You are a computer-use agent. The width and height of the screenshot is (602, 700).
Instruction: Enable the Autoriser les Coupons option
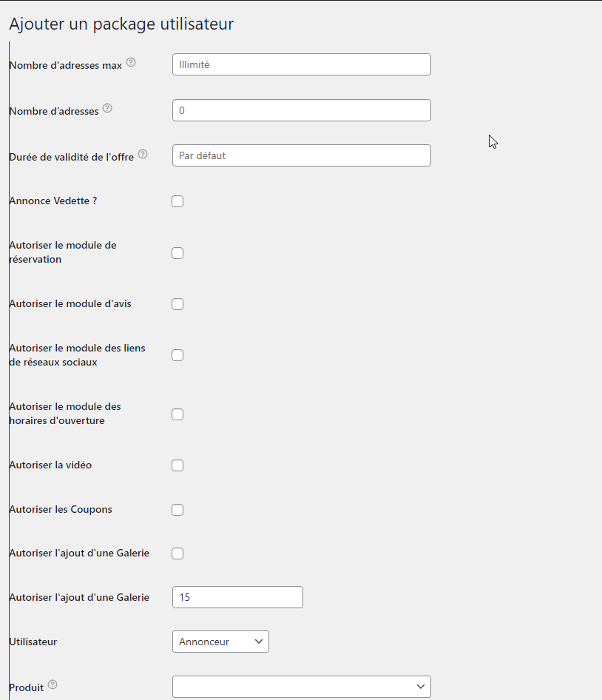pos(177,510)
